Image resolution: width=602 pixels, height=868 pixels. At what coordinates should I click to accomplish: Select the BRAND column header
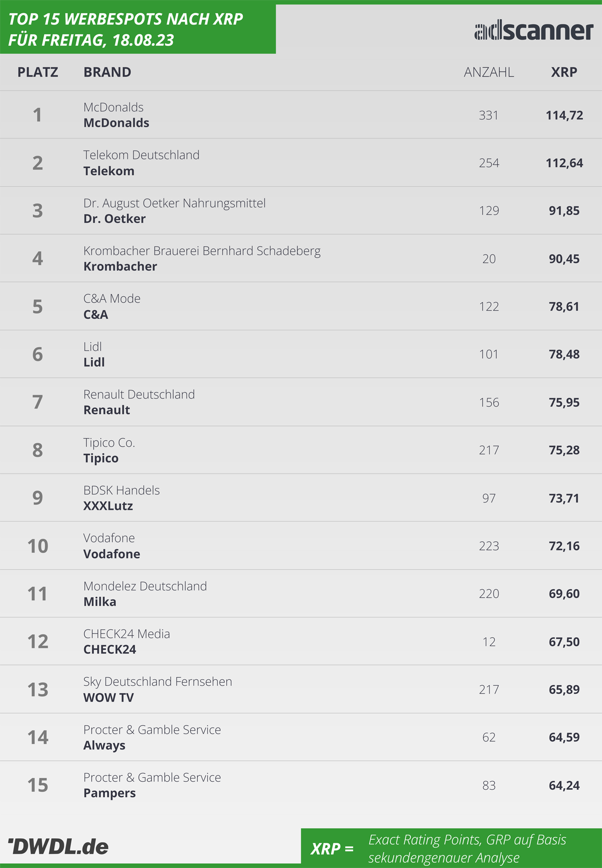coord(107,72)
